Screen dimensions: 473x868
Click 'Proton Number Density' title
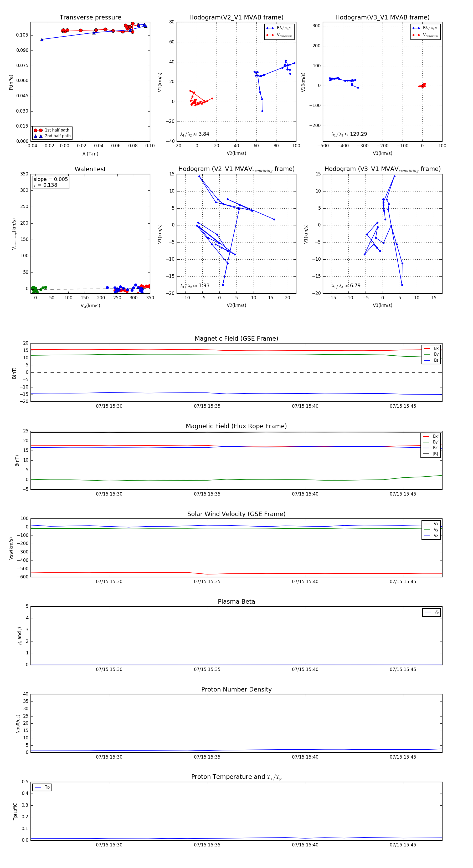click(236, 689)
